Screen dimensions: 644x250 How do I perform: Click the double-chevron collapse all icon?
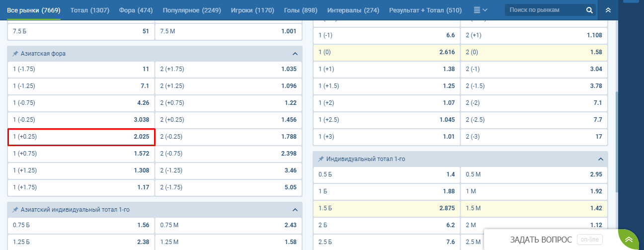point(608,10)
